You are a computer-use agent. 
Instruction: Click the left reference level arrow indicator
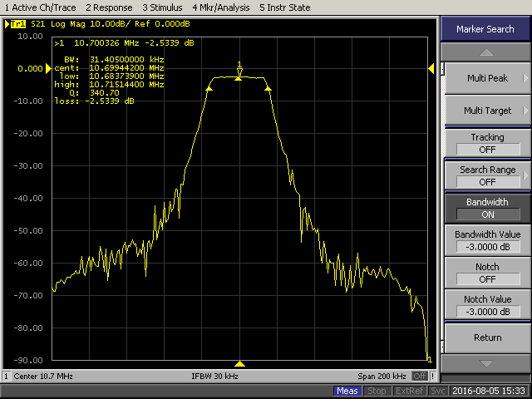[x=48, y=68]
